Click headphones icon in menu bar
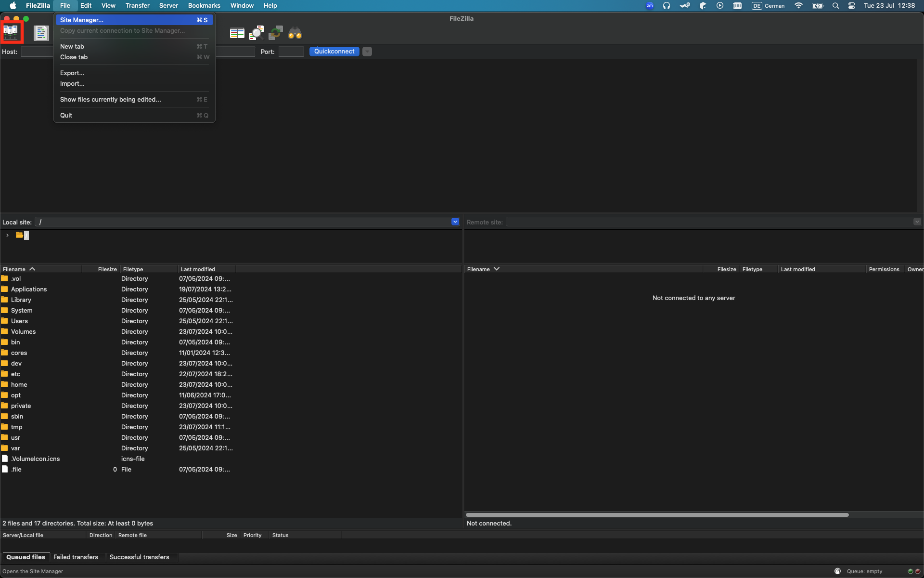This screenshot has width=924, height=578. 667,5
